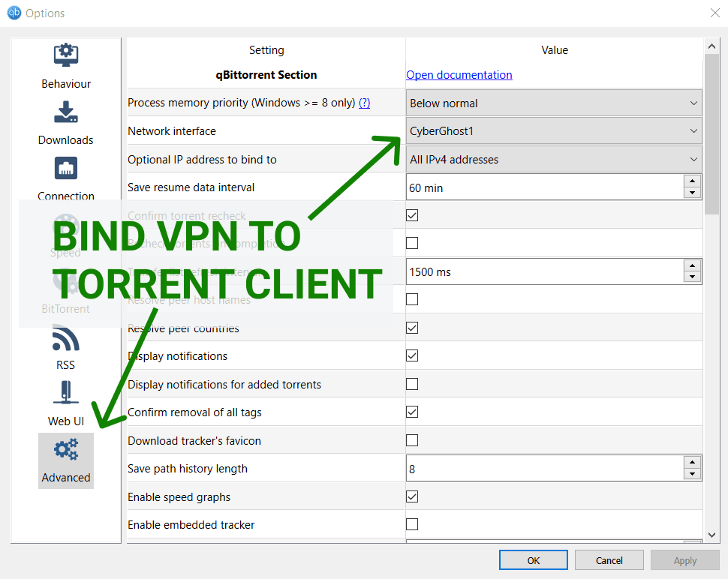Select Save path history length label
Viewport: 728px width, 579px height.
point(188,469)
